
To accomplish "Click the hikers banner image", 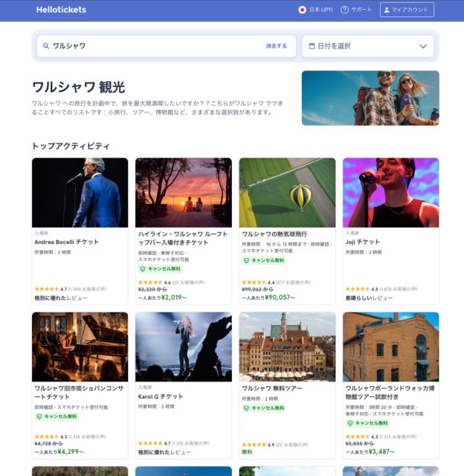I will [370, 98].
